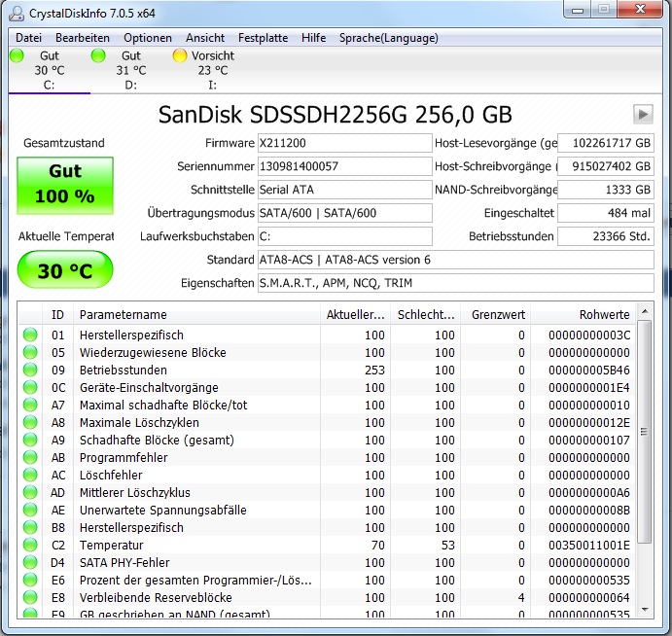672x636 pixels.
Task: Click the Aktueller... column header
Action: coord(355,314)
